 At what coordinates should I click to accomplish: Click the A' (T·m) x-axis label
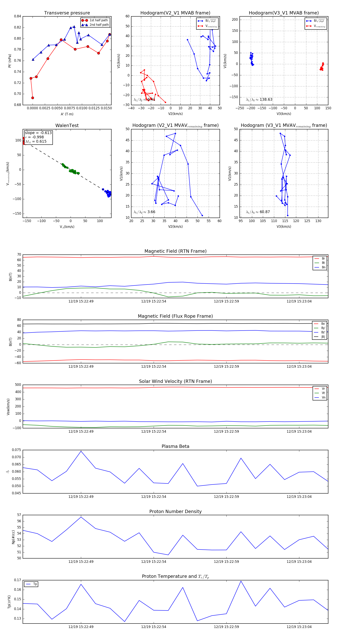coord(67,114)
